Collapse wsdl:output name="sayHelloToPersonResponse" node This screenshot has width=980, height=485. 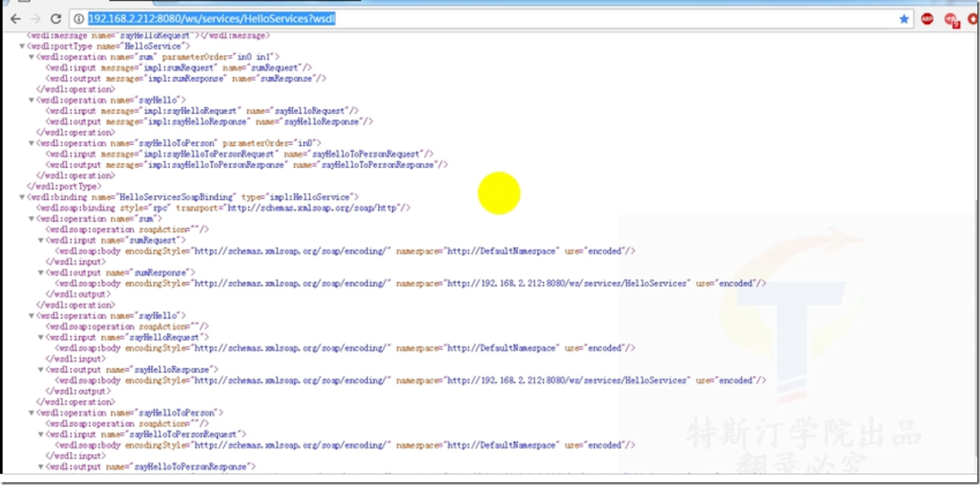click(x=40, y=467)
